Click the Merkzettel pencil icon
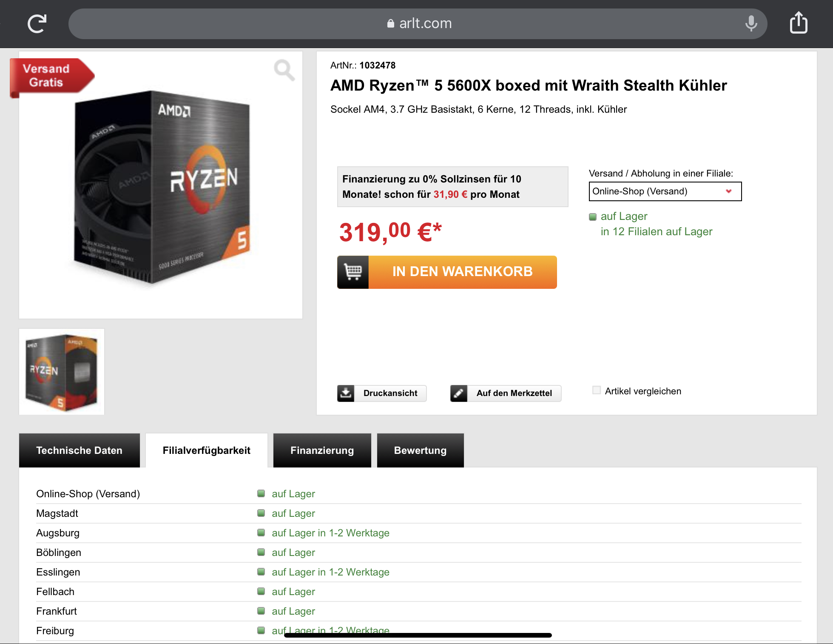This screenshot has width=833, height=644. pyautogui.click(x=459, y=393)
